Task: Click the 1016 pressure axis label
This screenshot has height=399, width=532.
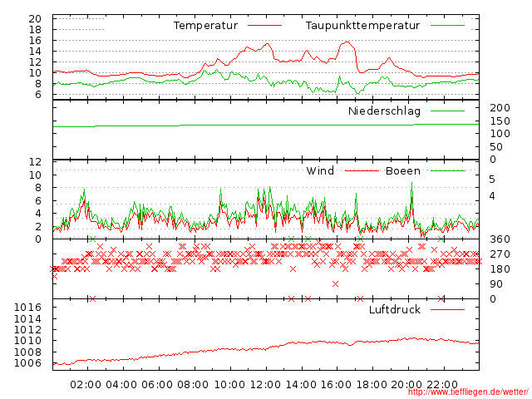Action: (27, 308)
